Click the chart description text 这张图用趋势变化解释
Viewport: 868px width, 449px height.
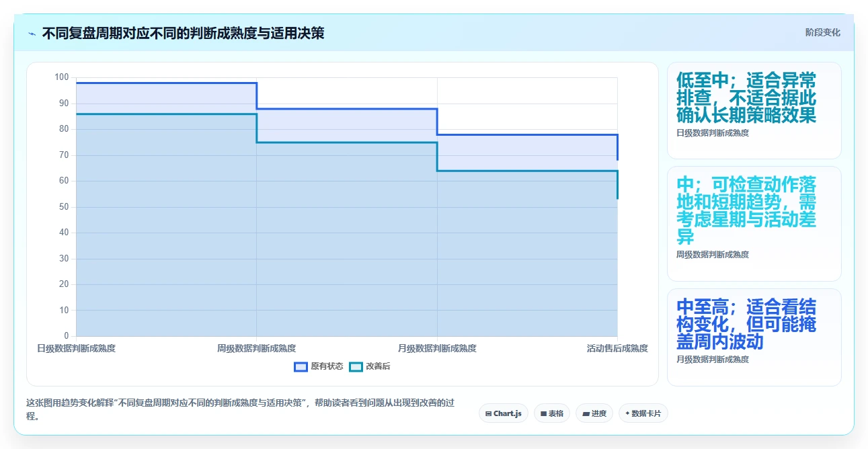pos(240,409)
